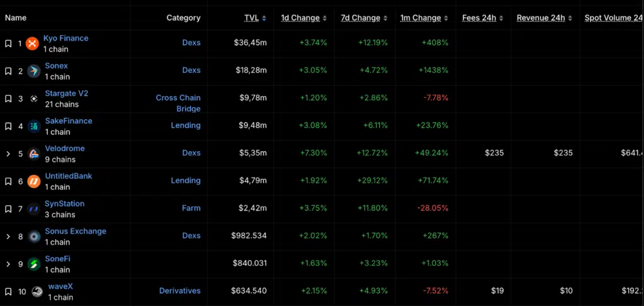Click the SoneFi logo icon

34,264
